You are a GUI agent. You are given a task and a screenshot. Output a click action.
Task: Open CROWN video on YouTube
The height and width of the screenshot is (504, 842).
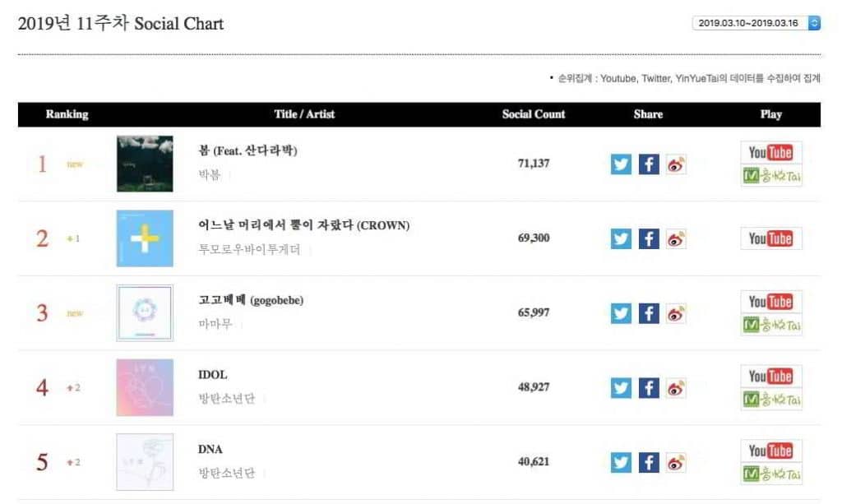pyautogui.click(x=770, y=238)
